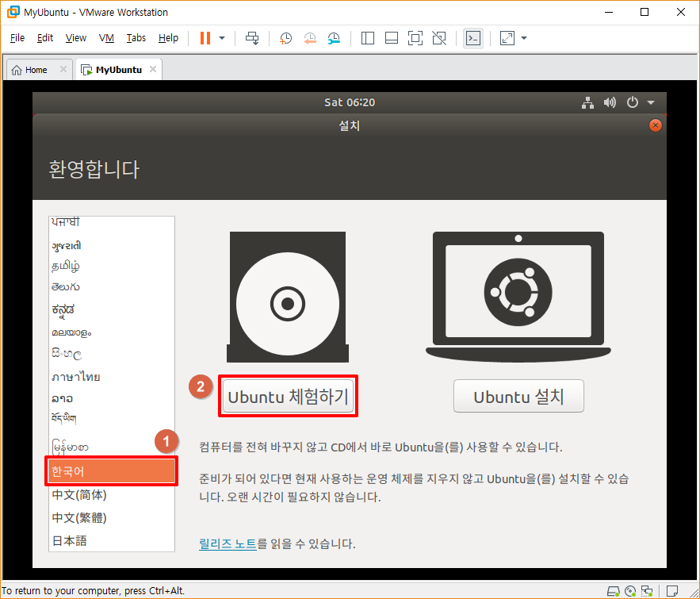Click the hard disk status icon in VMware status bar
Image resolution: width=700 pixels, height=599 pixels.
click(614, 591)
